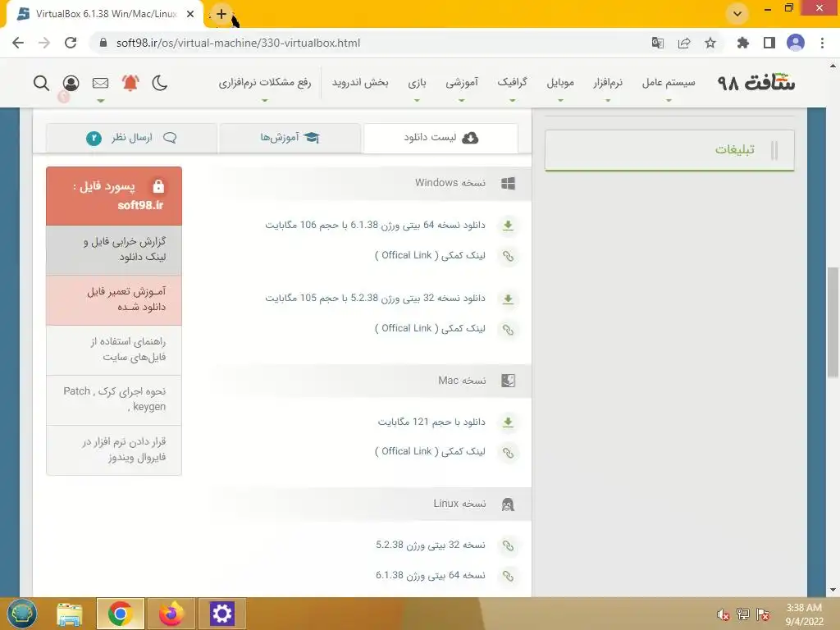Open the user account icon
This screenshot has height=630, width=840.
[71, 83]
